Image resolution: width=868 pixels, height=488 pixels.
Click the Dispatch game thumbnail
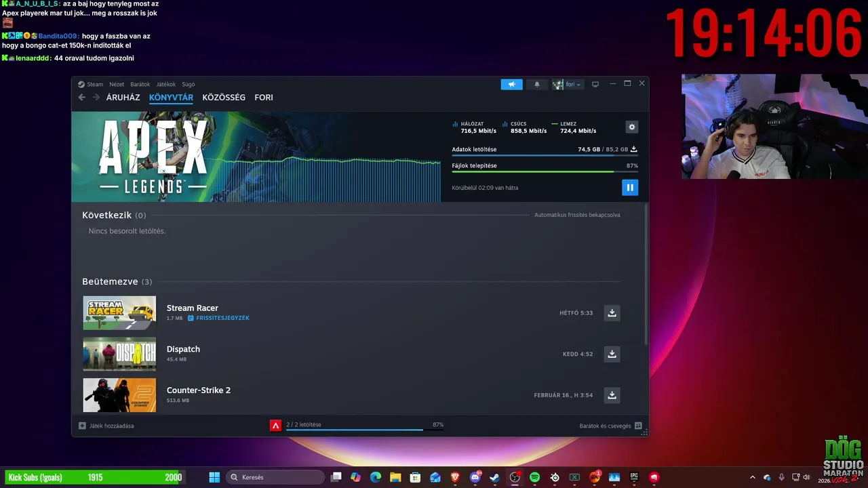tap(119, 354)
